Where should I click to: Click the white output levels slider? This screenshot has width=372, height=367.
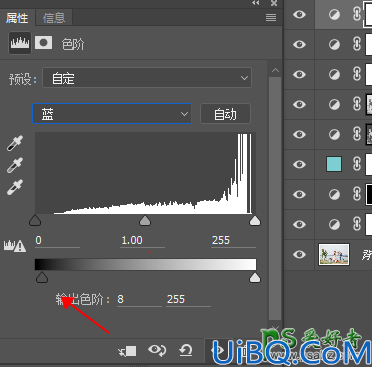coord(255,277)
